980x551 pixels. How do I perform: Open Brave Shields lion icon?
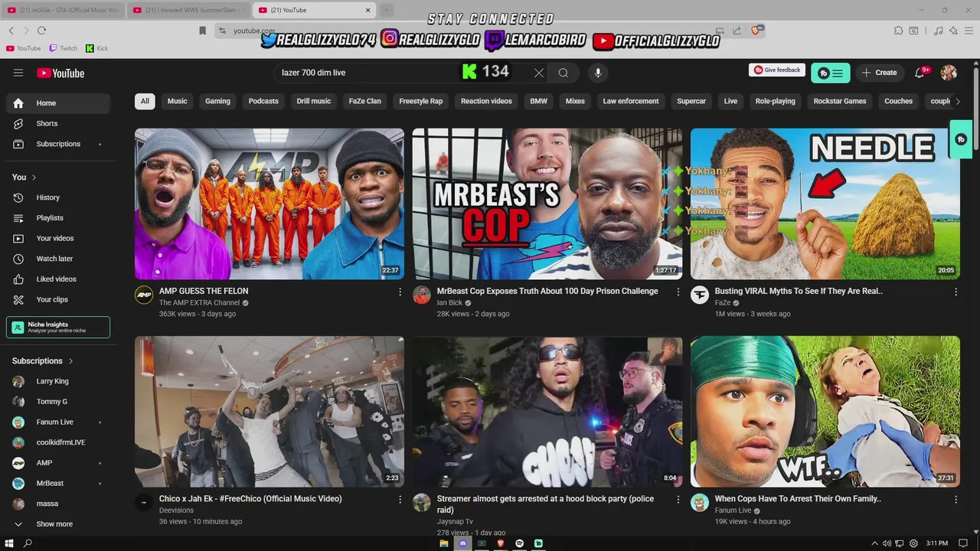756,31
